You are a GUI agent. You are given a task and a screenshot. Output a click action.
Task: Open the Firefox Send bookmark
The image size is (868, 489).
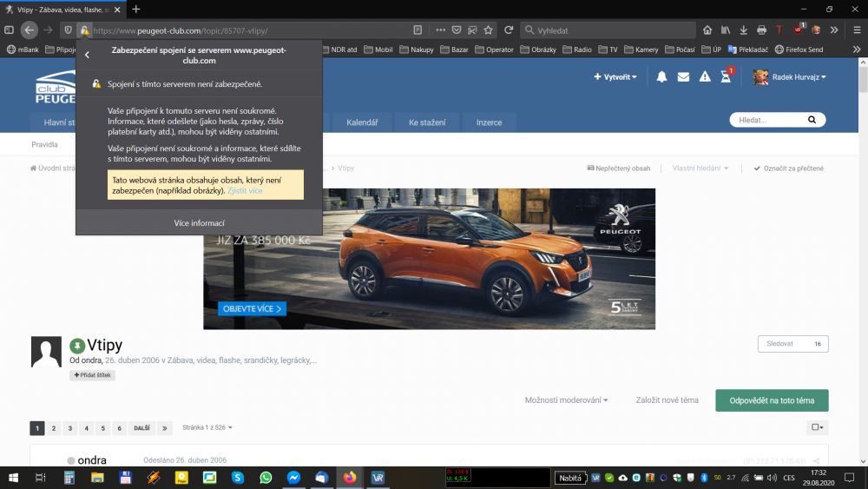click(799, 50)
